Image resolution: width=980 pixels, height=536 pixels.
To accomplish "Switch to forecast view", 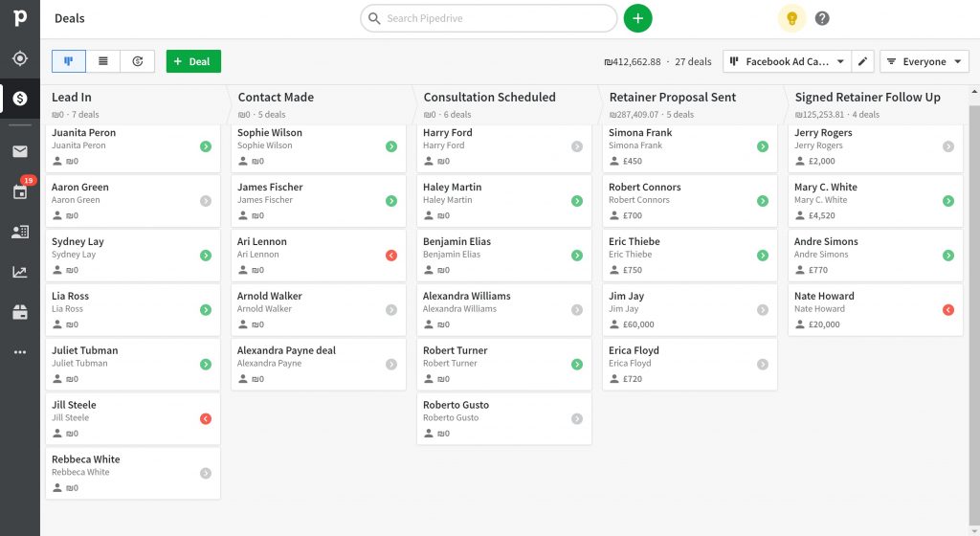I will (138, 61).
